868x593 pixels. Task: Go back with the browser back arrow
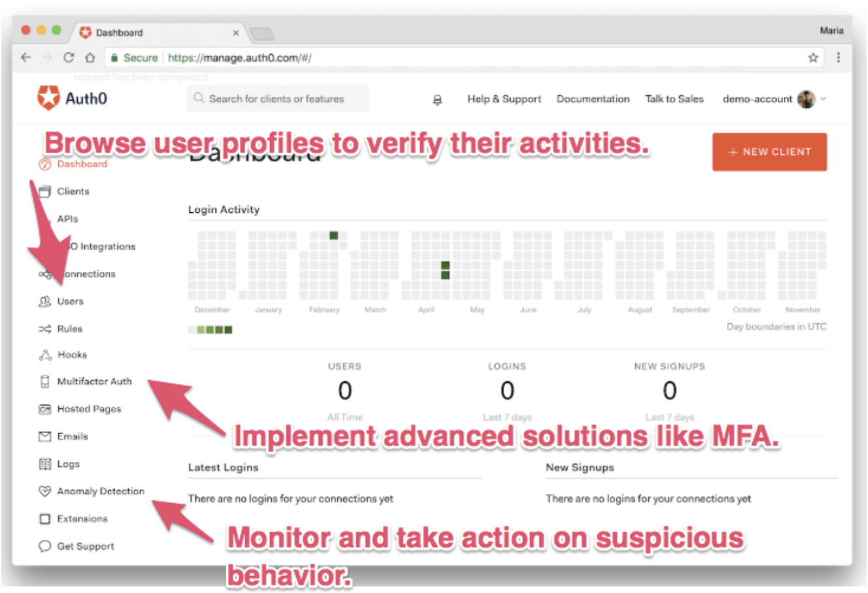25,57
